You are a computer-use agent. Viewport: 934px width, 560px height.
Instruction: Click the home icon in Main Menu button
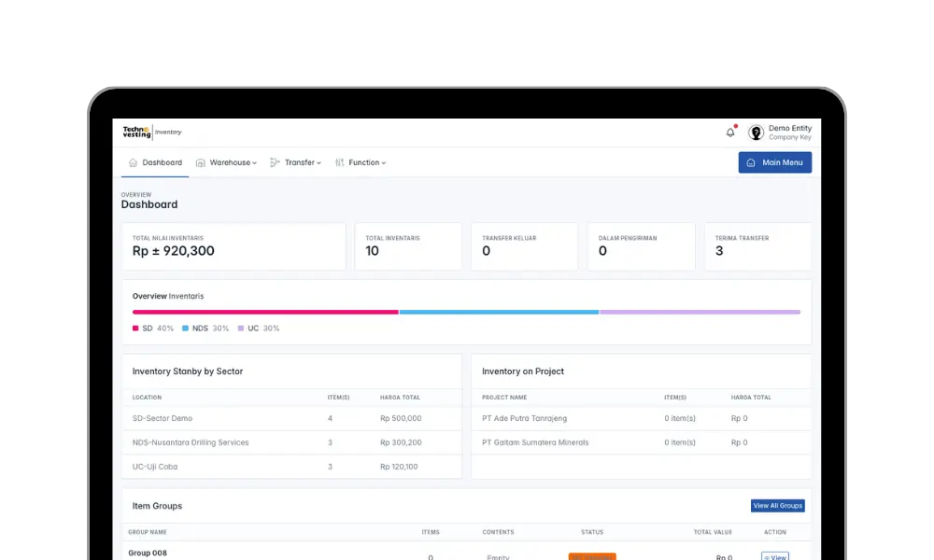(x=751, y=162)
